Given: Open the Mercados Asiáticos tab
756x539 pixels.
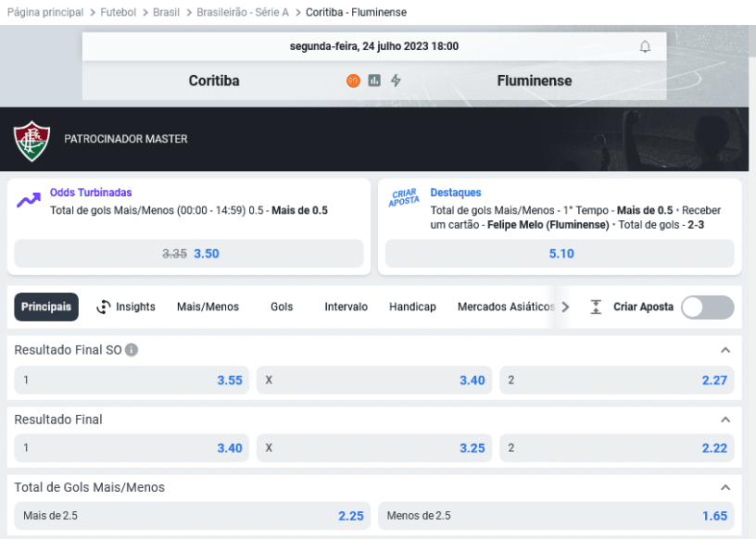Looking at the screenshot, I should pos(506,307).
